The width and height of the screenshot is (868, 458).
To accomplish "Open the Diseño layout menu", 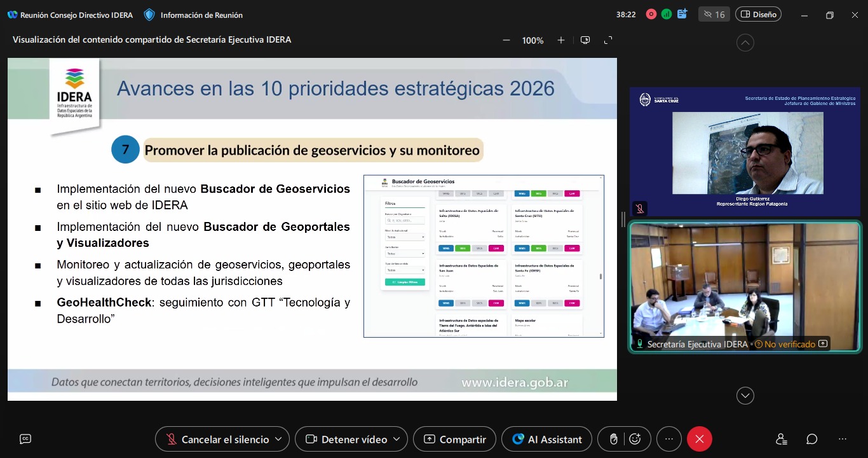I will click(758, 14).
